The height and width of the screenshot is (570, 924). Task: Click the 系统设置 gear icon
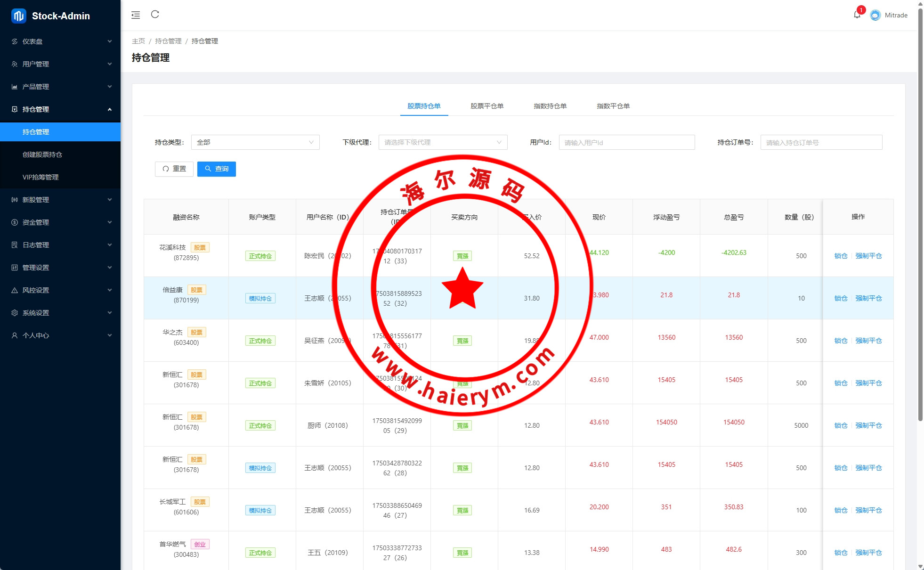click(x=15, y=313)
